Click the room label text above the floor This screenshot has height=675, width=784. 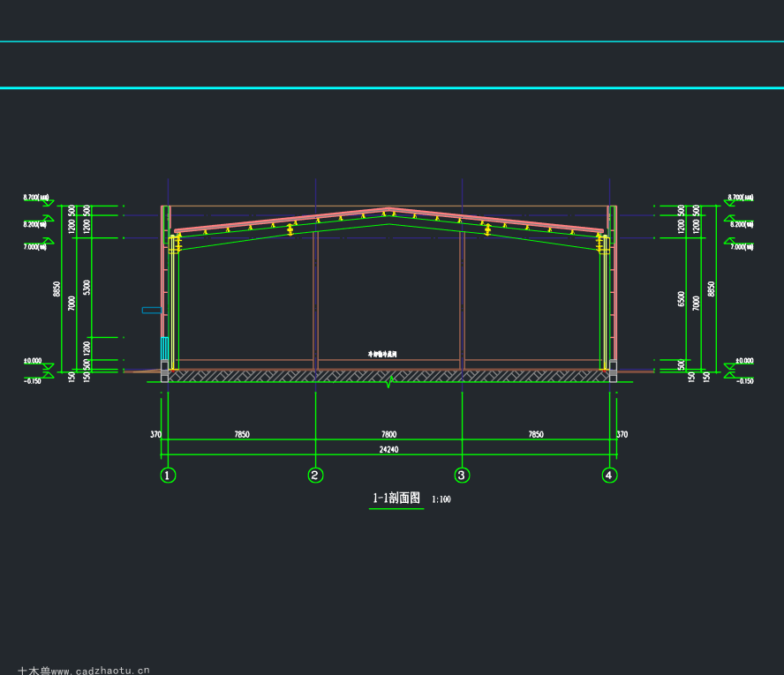tap(382, 354)
